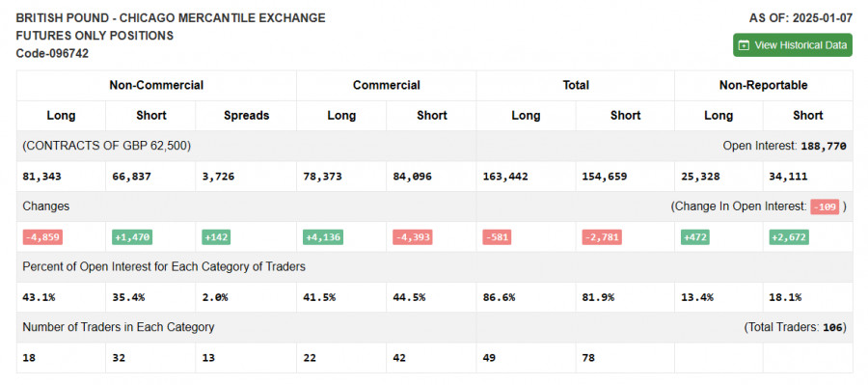Click the Spreads column header

tap(246, 116)
